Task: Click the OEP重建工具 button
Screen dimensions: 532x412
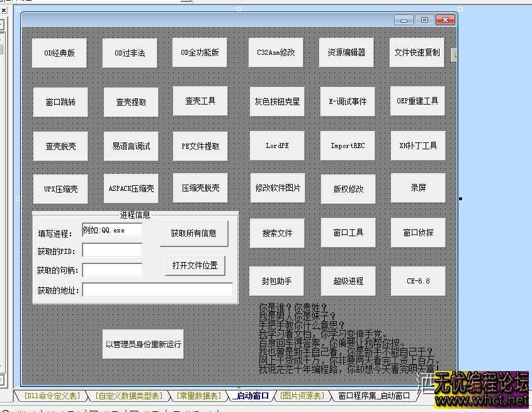Action: 417,101
